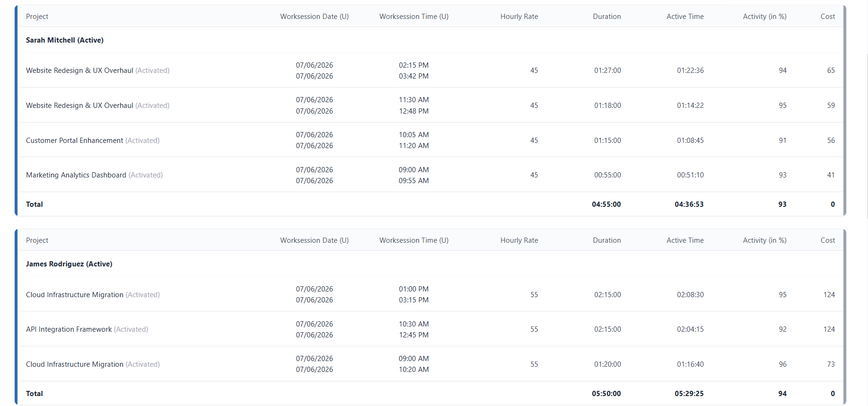Click worksession time 10:20 AM
Screen dimensions: 868x406
[x=414, y=370]
